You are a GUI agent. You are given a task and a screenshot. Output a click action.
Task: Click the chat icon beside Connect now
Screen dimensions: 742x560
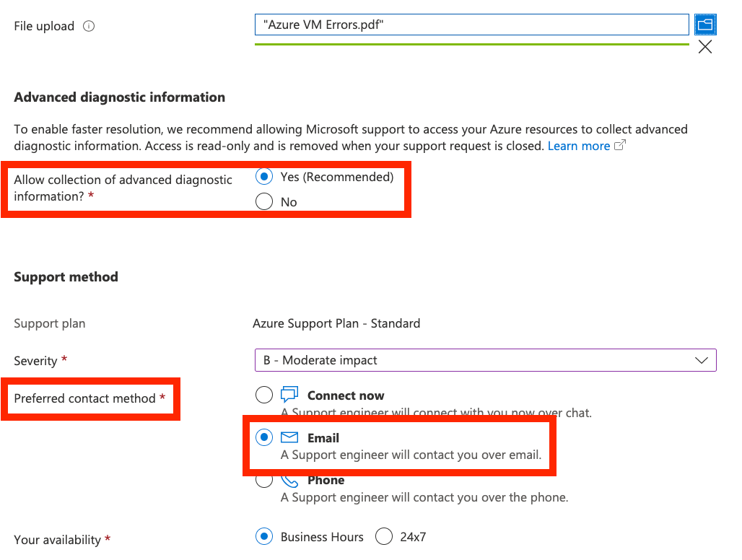[x=289, y=395]
